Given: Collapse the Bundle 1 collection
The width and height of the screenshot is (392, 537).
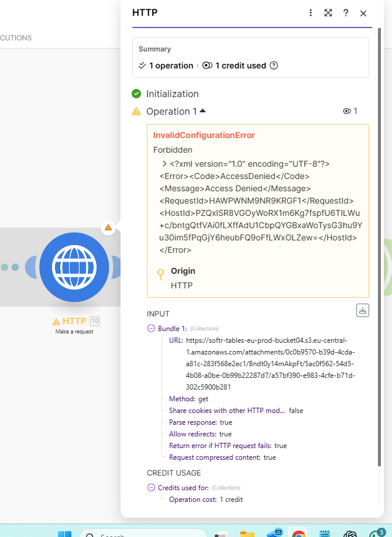Looking at the screenshot, I should pos(152,329).
